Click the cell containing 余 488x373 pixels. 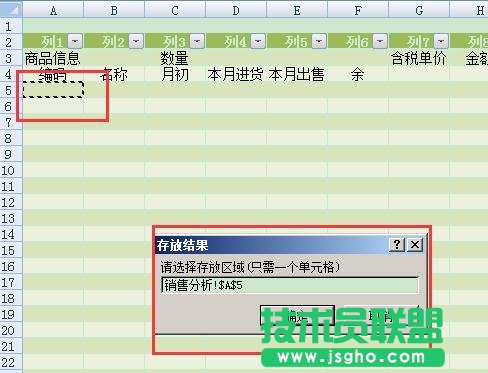tap(358, 74)
